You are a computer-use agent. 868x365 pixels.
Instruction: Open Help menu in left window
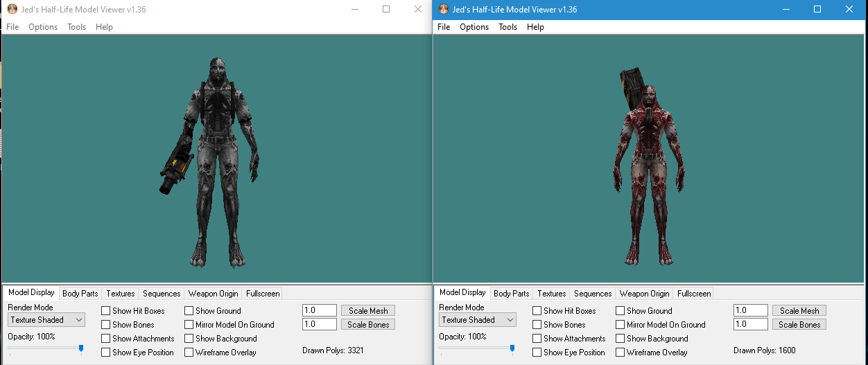click(104, 27)
